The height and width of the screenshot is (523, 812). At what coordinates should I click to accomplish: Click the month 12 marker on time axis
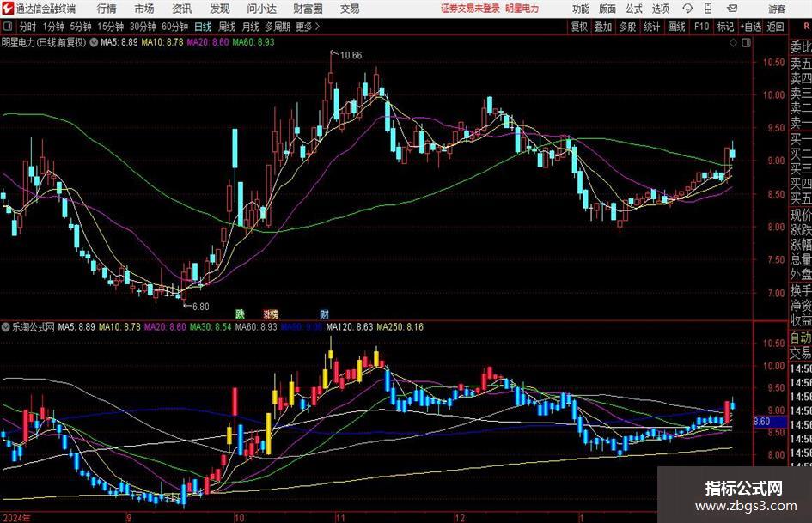(x=460, y=518)
